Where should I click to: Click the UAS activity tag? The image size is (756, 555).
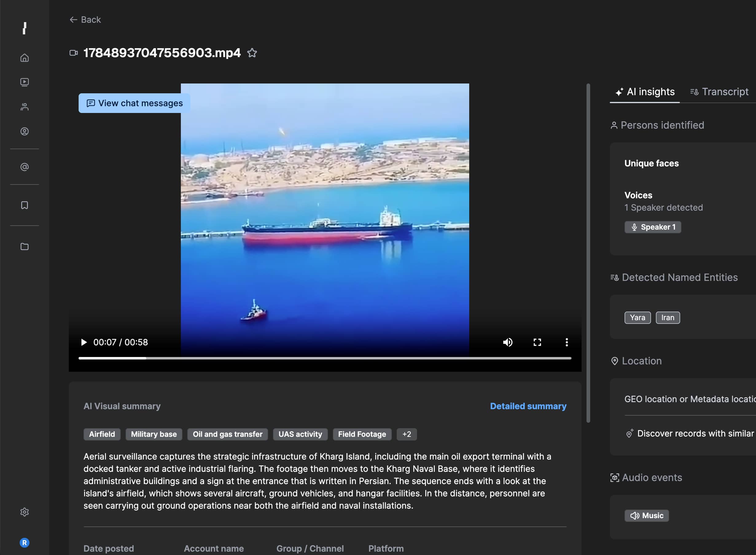click(x=300, y=434)
